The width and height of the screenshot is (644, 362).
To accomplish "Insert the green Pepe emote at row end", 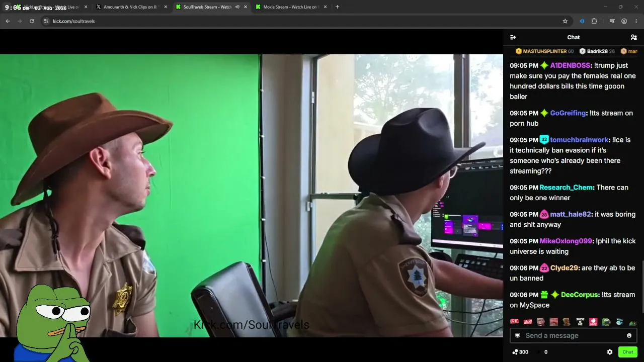I will 632,322.
